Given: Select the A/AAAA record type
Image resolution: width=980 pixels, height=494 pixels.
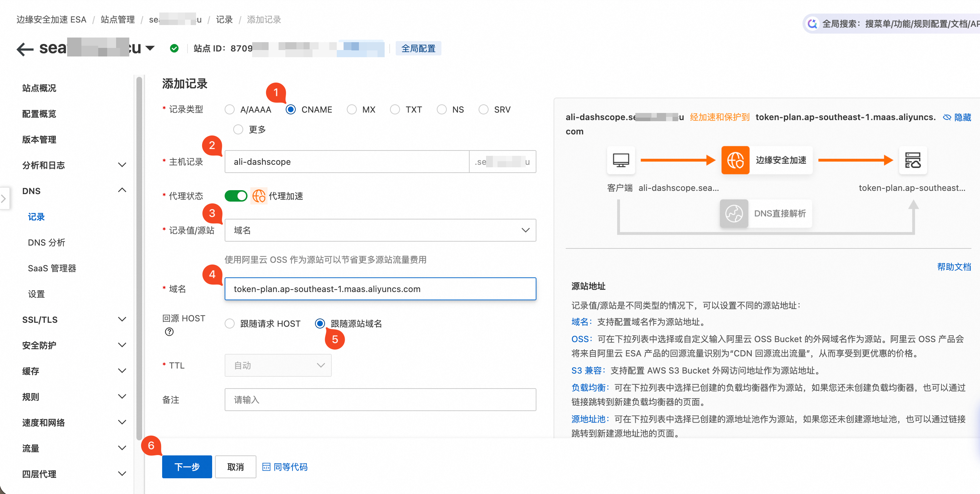Looking at the screenshot, I should pos(229,110).
